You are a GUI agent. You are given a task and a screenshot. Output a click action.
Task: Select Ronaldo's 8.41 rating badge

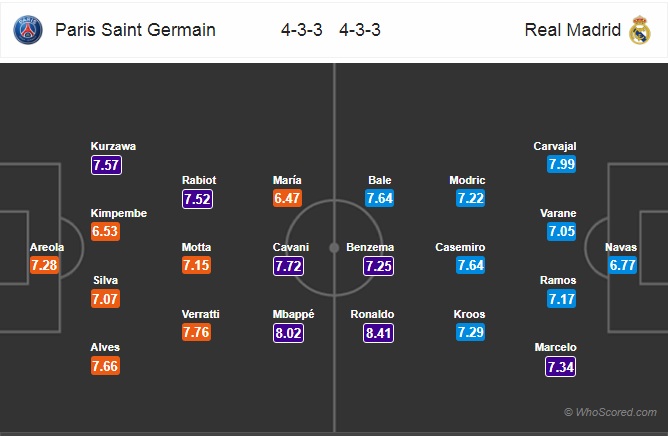coord(378,333)
